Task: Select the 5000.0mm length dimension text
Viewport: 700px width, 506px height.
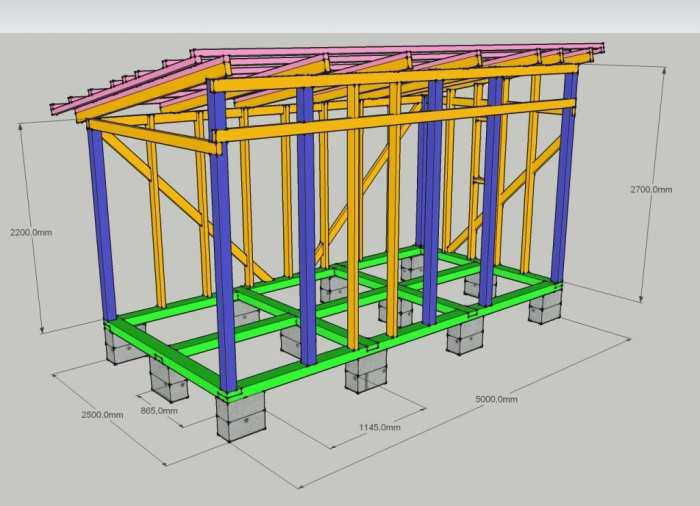Action: pyautogui.click(x=496, y=399)
